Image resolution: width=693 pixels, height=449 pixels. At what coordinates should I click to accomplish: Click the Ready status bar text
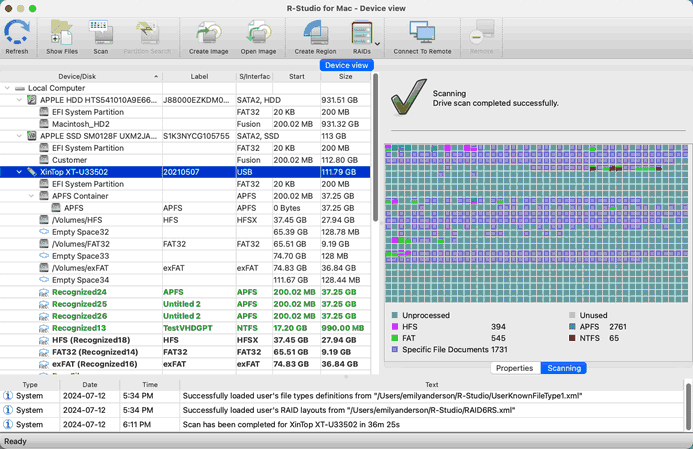15,441
